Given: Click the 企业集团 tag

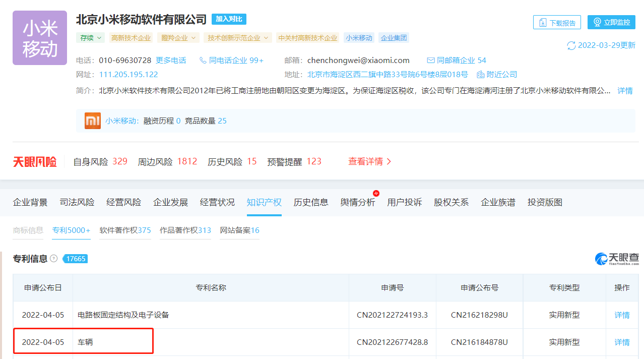Looking at the screenshot, I should point(394,38).
